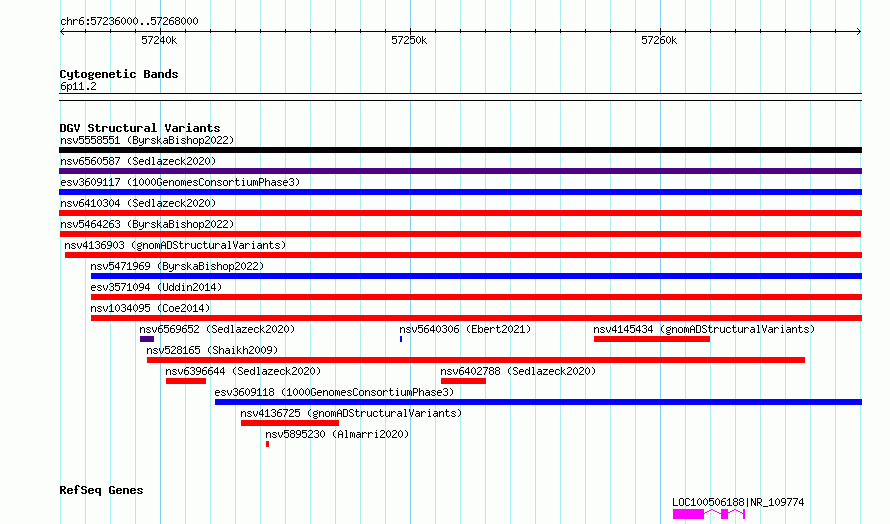890x524 pixels.
Task: Open the esv3571094 (Uddin2014) label
Action: pos(156,287)
